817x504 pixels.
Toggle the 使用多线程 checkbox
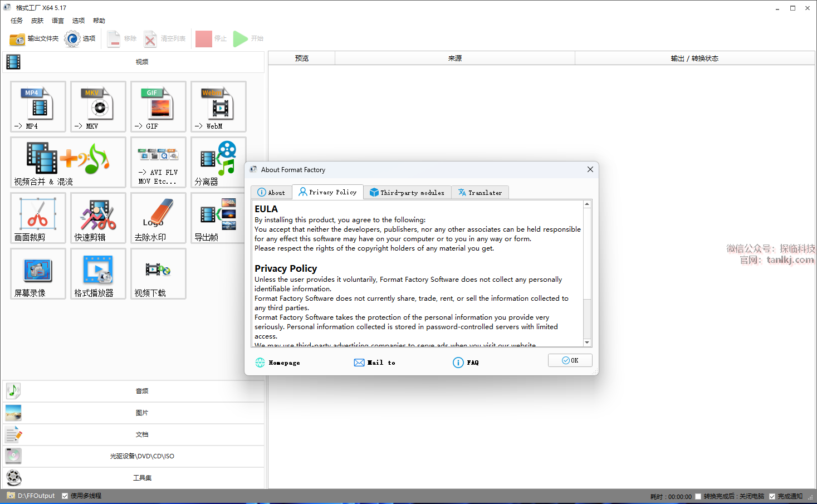tap(65, 496)
